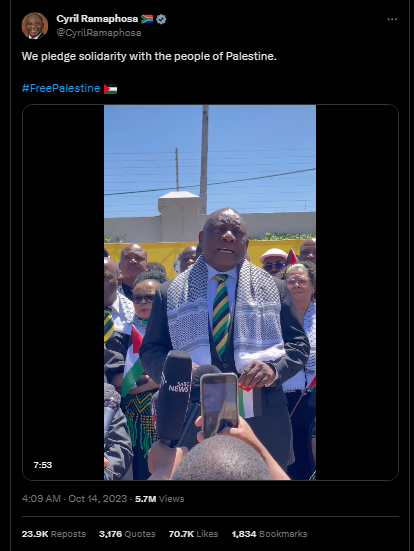Open the 4:09 AM Oct 14, 2023 timestamp
The height and width of the screenshot is (551, 414).
(x=74, y=499)
